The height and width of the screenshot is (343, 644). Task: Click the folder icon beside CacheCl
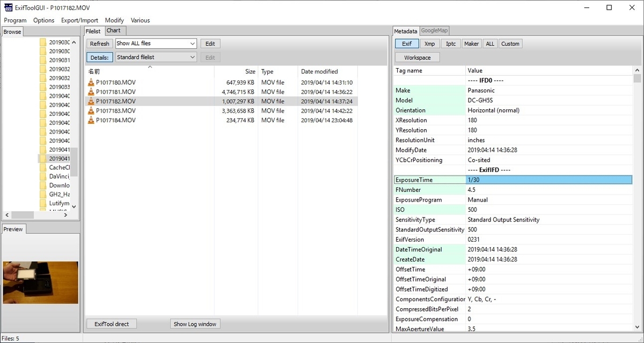pyautogui.click(x=43, y=167)
